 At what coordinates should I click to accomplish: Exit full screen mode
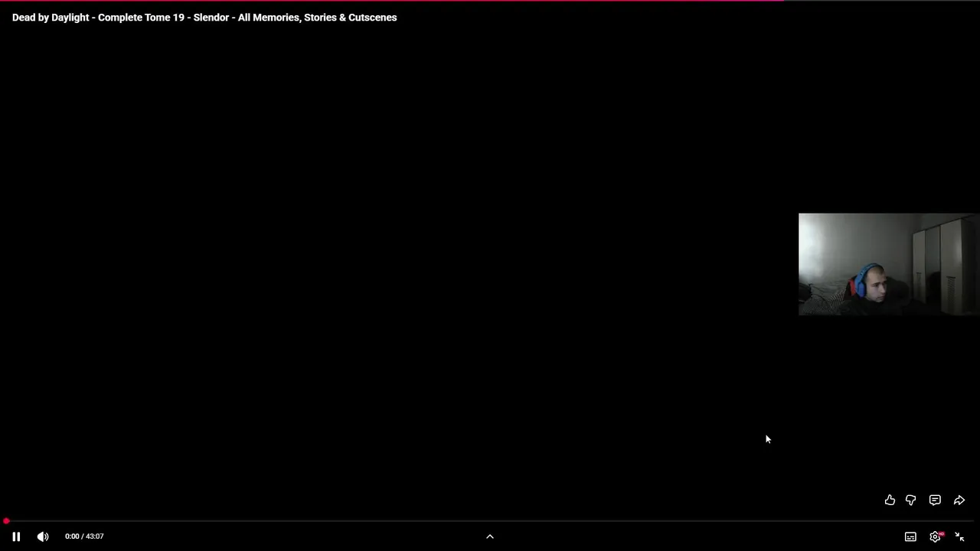959,536
